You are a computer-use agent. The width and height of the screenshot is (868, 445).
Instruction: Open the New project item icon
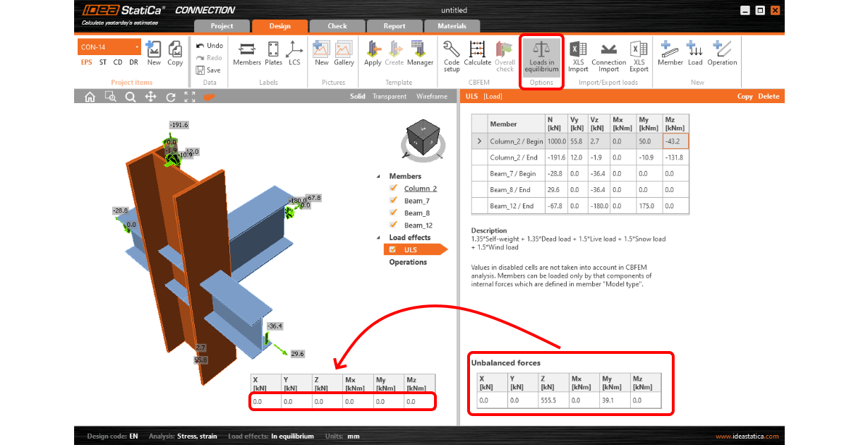coord(154,54)
